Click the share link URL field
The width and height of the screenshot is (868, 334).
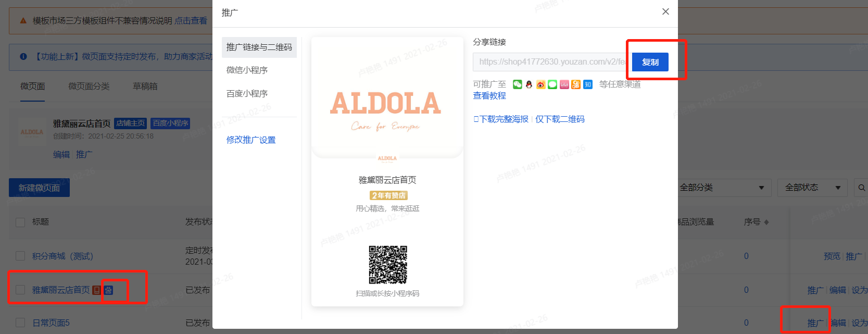pyautogui.click(x=552, y=62)
